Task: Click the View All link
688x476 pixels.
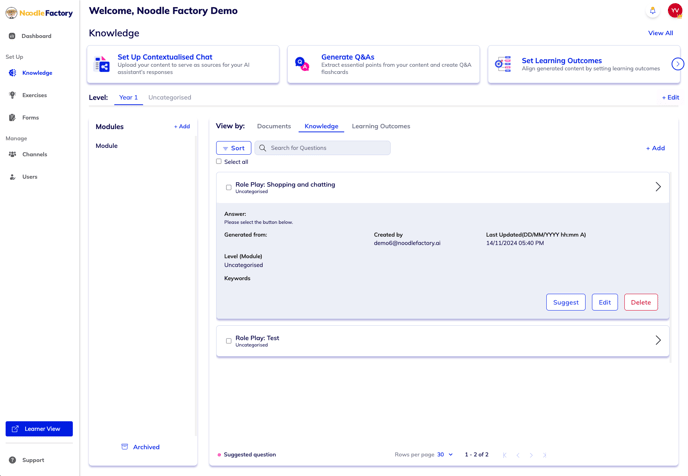Action: 660,33
